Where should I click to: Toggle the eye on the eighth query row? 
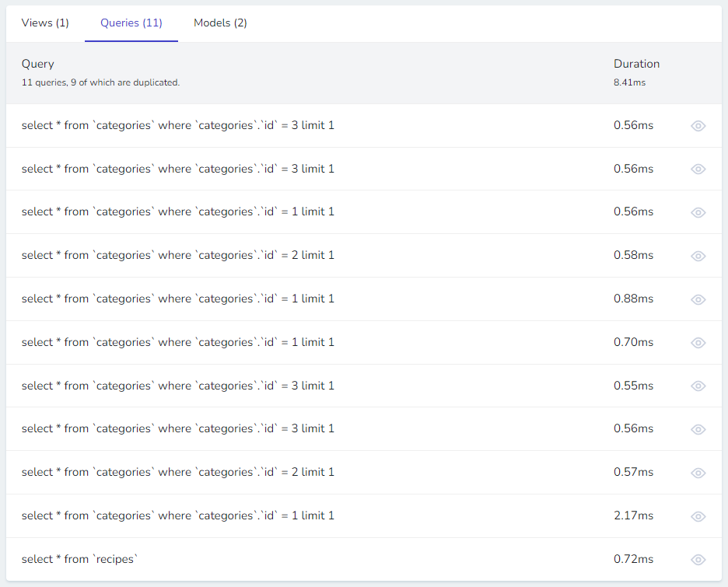pos(698,429)
